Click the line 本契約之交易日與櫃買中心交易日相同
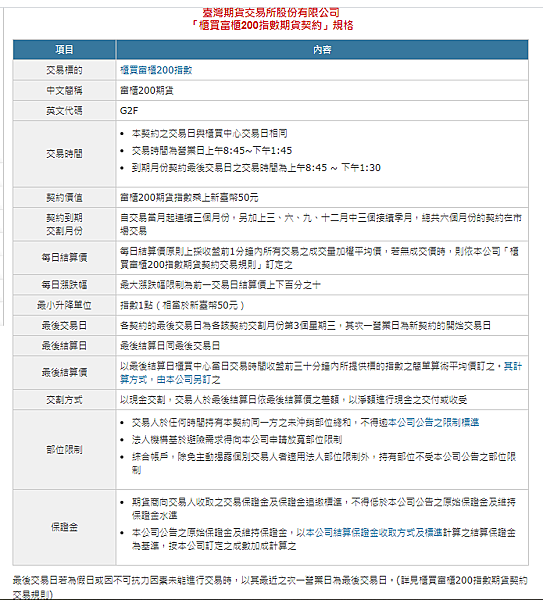This screenshot has height=600, width=543. click(209, 133)
